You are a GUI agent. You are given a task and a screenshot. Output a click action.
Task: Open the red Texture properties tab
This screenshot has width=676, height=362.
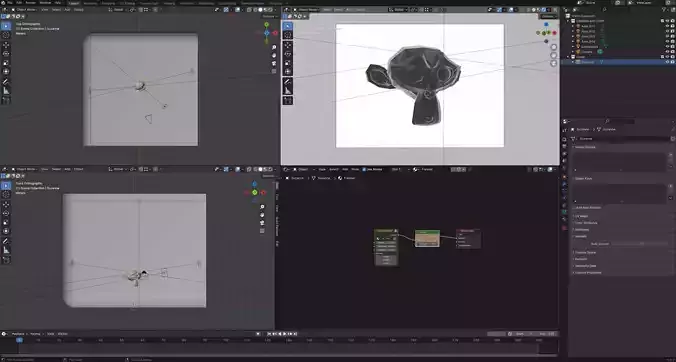[564, 228]
